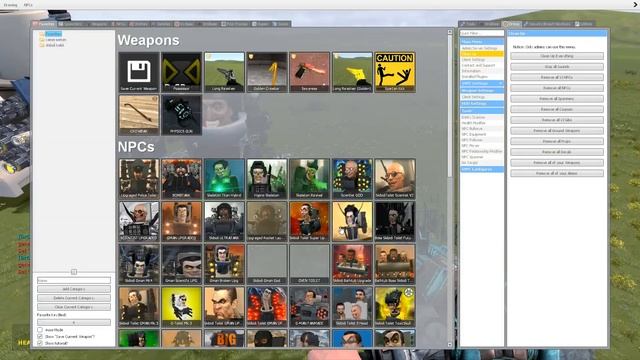Open the NPCs menu at top
Image resolution: width=640 pixels, height=360 pixels.
click(x=28, y=5)
